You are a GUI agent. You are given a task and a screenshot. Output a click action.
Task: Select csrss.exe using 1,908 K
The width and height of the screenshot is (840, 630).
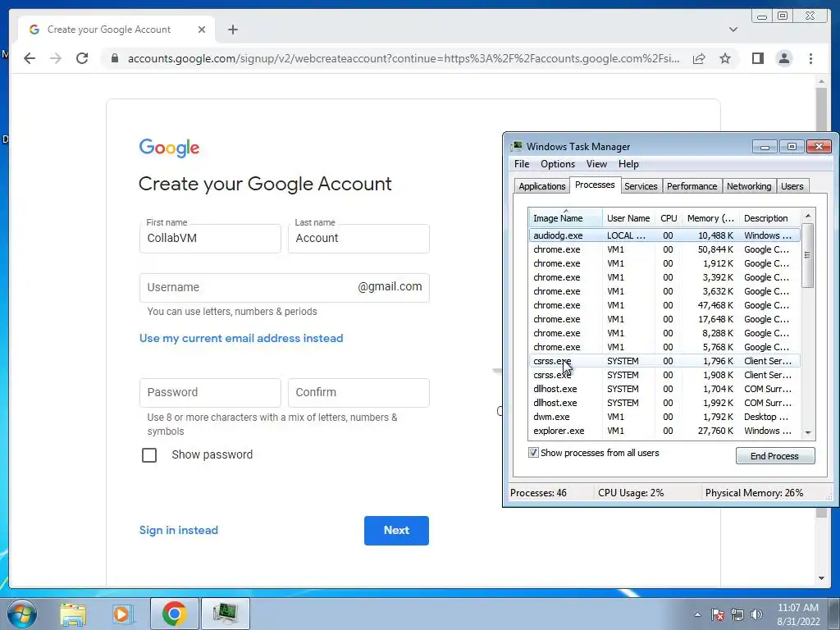[664, 375]
